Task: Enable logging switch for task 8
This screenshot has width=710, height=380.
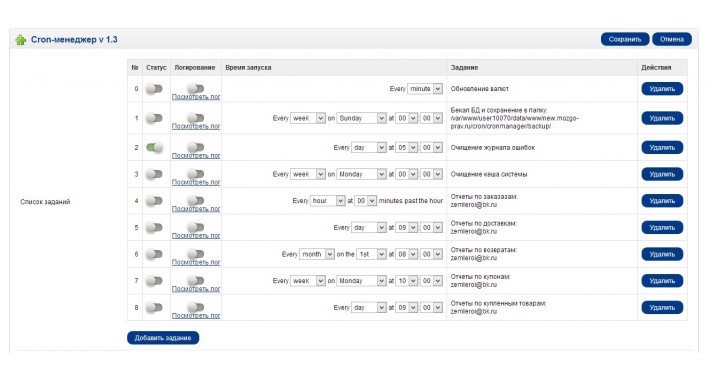Action: tap(196, 307)
